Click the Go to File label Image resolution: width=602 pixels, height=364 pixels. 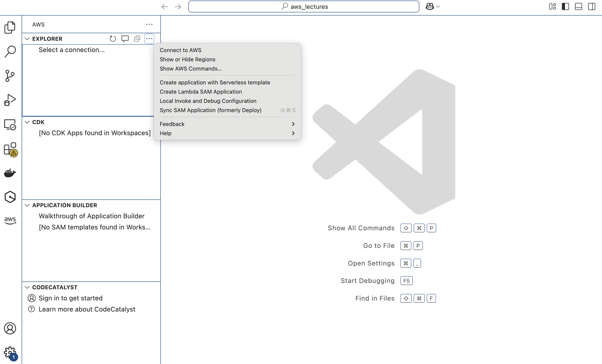click(x=379, y=246)
